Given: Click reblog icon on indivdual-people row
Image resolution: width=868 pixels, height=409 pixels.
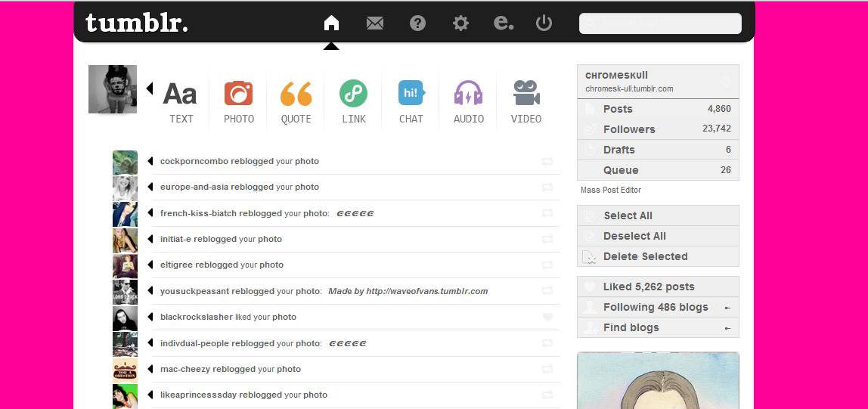Looking at the screenshot, I should [x=547, y=343].
